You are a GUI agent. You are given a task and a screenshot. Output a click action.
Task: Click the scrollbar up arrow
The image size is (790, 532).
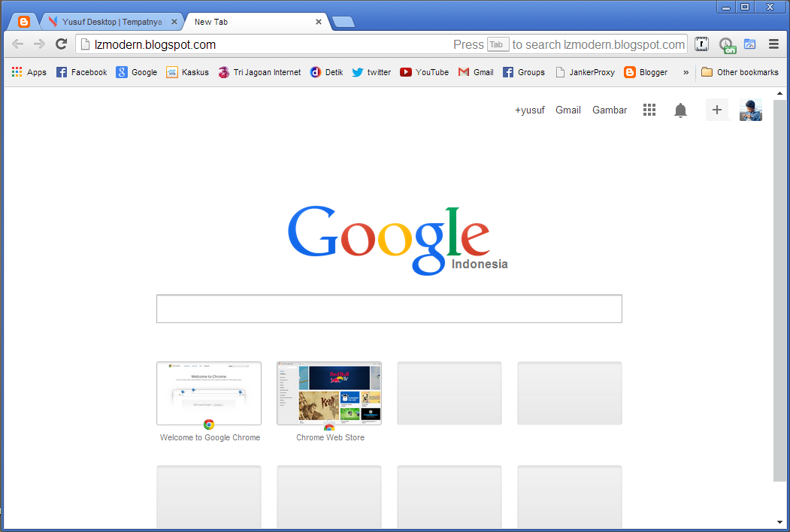[x=779, y=93]
